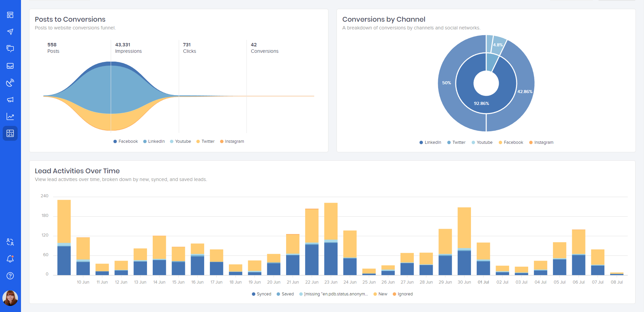Image resolution: width=644 pixels, height=312 pixels.
Task: Select the Publish paper-plane icon in sidebar
Action: [x=10, y=32]
